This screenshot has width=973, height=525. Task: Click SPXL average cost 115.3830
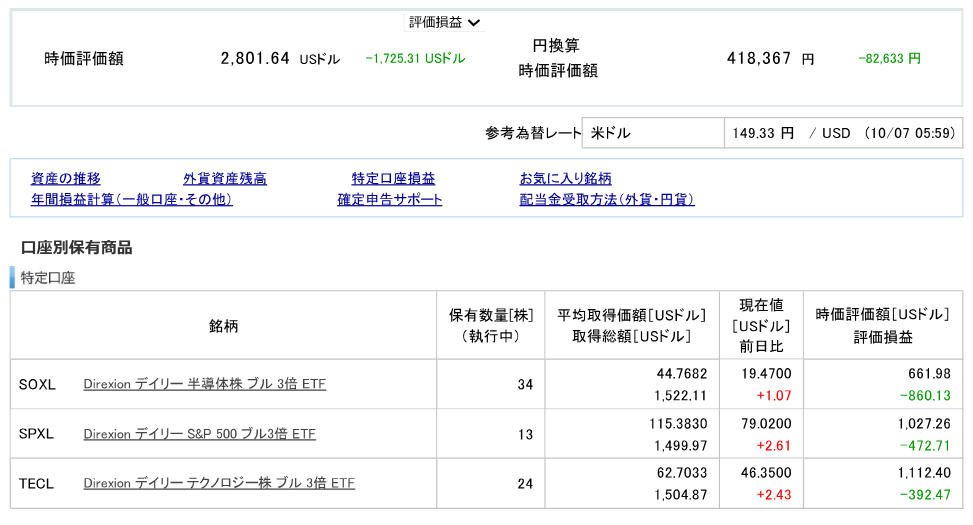[x=678, y=423]
